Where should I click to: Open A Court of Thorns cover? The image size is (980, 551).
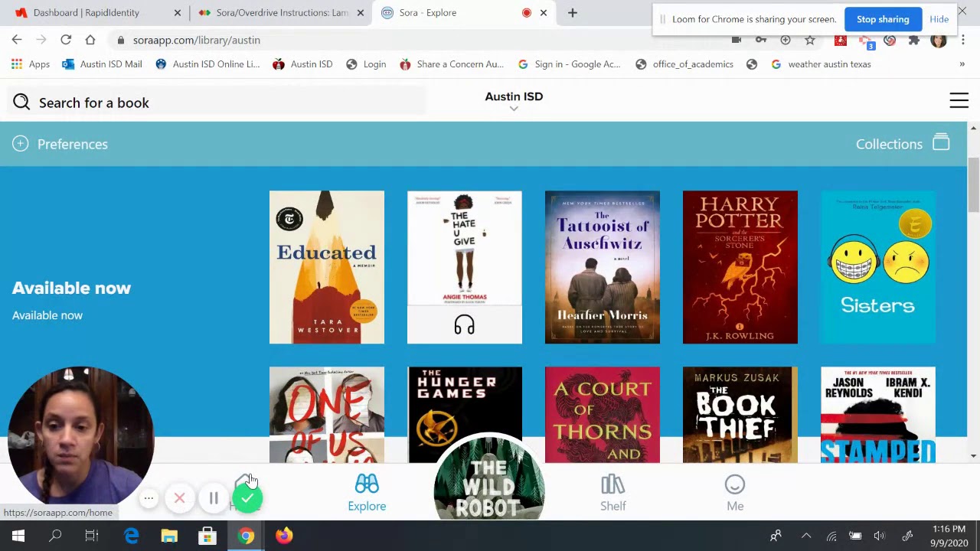[603, 415]
